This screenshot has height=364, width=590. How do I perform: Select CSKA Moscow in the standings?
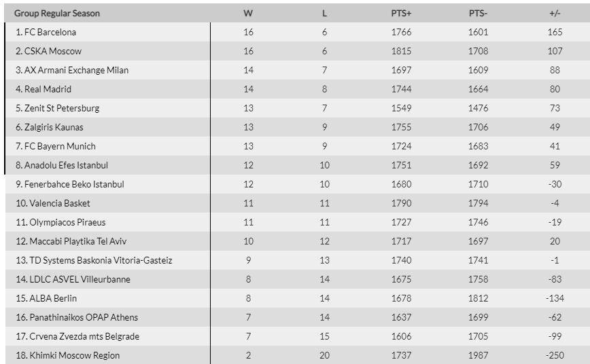click(x=53, y=51)
